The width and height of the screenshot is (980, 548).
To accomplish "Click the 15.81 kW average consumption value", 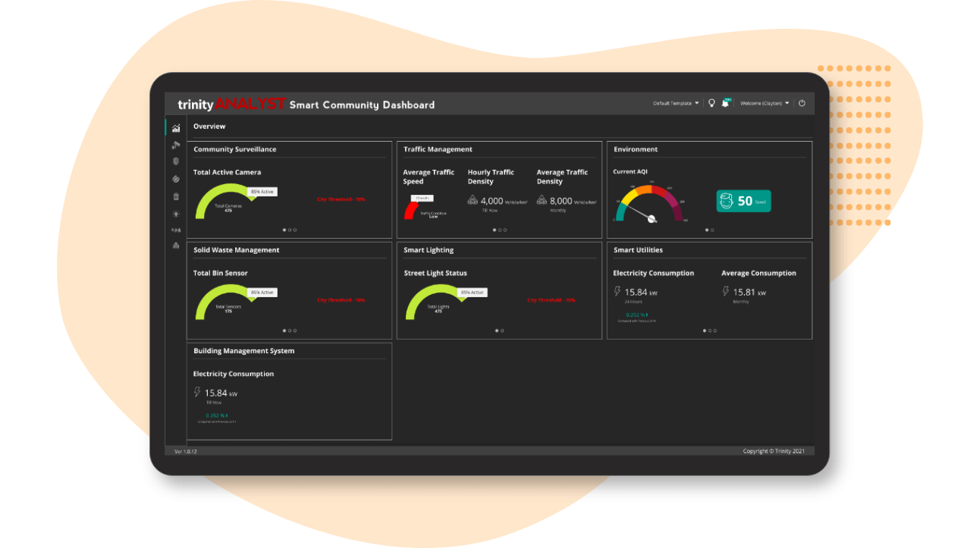I will point(749,293).
